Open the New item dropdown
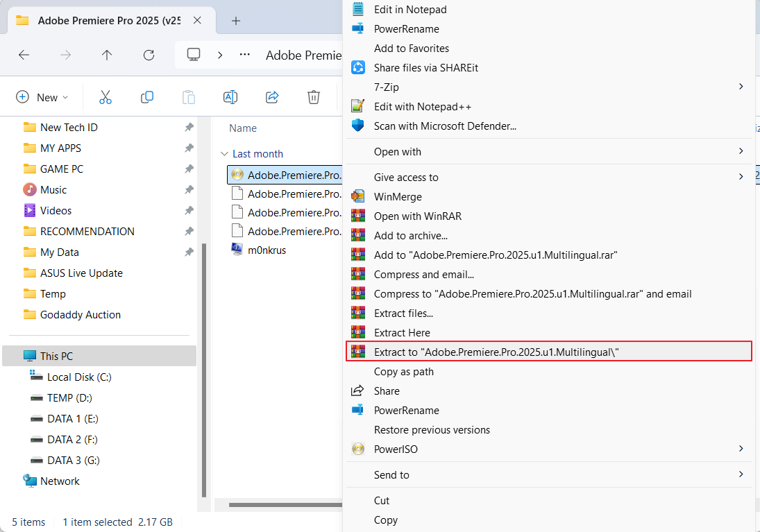This screenshot has width=760, height=532. (x=42, y=97)
